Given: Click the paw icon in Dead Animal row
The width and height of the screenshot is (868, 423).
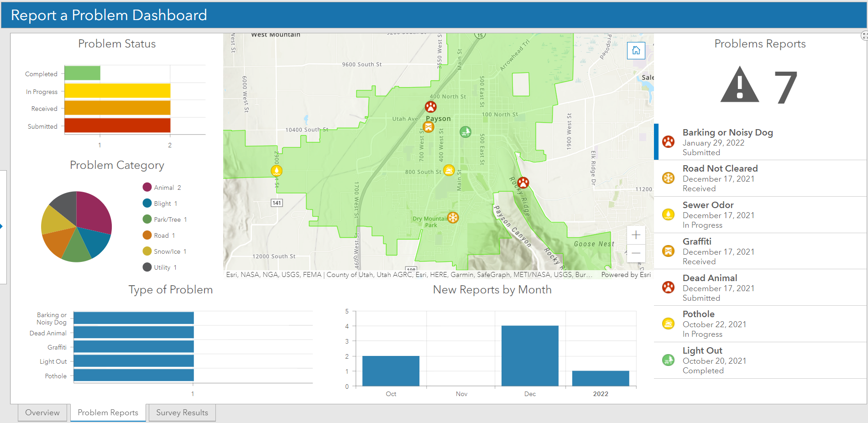Looking at the screenshot, I should tap(668, 287).
